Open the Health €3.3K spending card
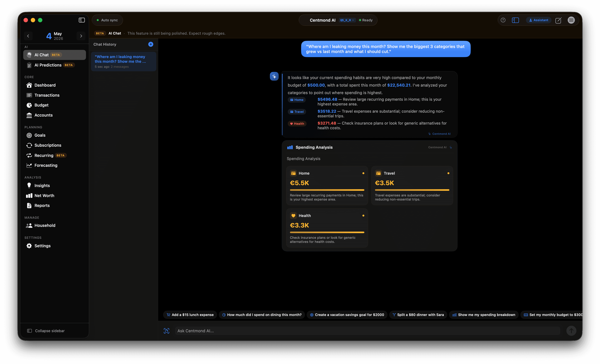The height and width of the screenshot is (364, 600). pos(327,228)
